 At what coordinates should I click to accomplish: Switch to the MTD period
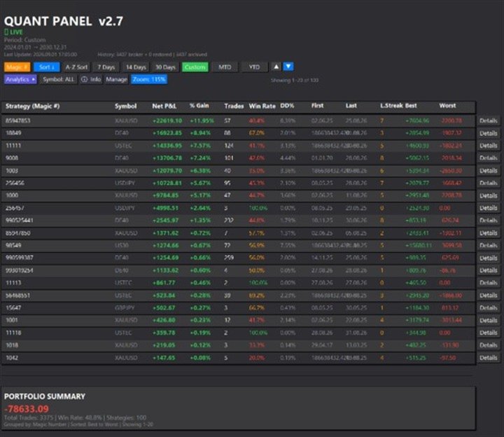225,67
